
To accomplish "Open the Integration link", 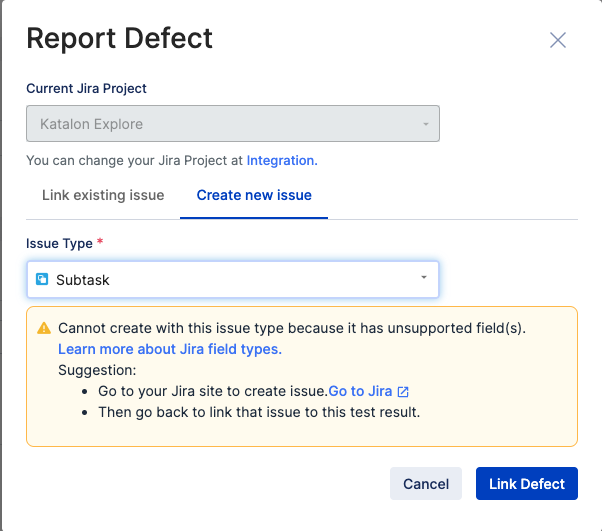I will tap(281, 160).
